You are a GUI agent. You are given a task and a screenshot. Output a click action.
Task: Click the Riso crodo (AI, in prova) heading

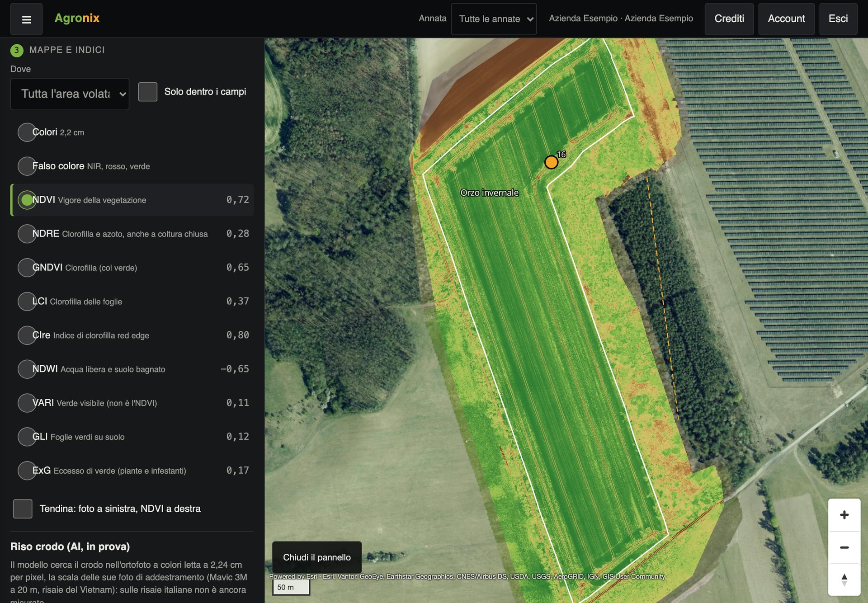tap(70, 546)
